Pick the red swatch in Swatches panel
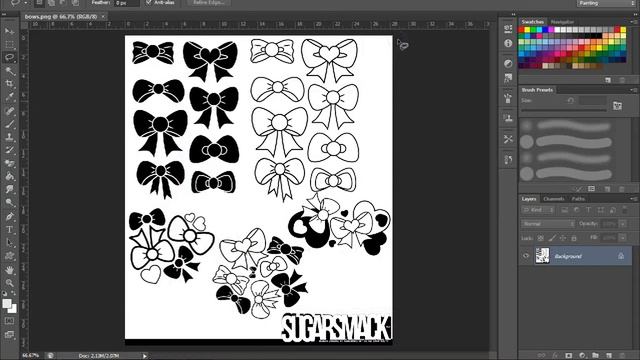 [x=521, y=29]
